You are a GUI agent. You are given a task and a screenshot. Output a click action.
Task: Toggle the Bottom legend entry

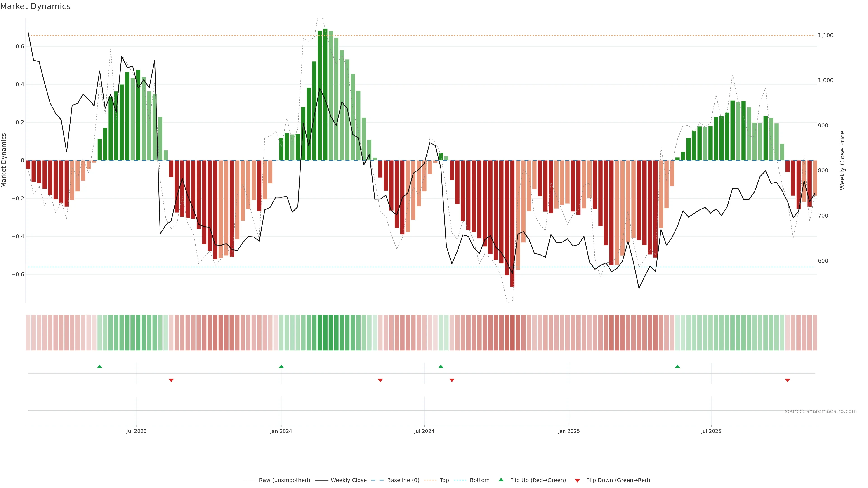tap(479, 480)
